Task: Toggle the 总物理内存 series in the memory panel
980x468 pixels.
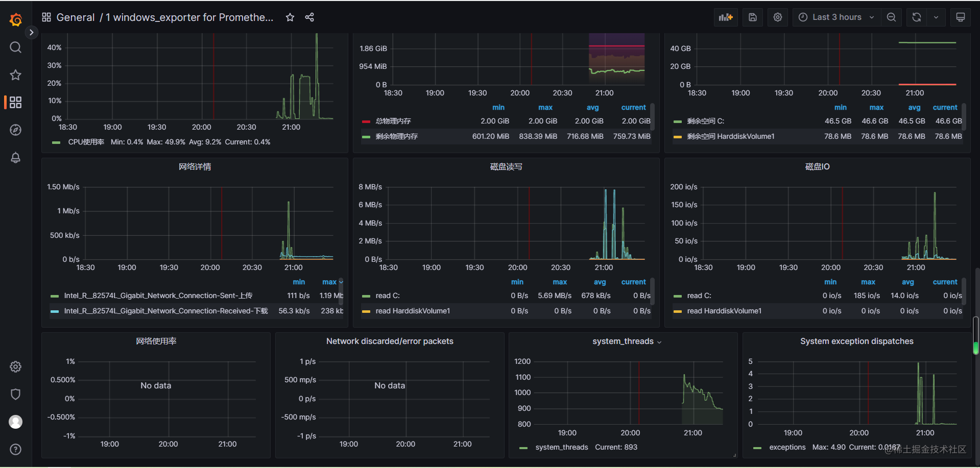Action: pos(393,121)
